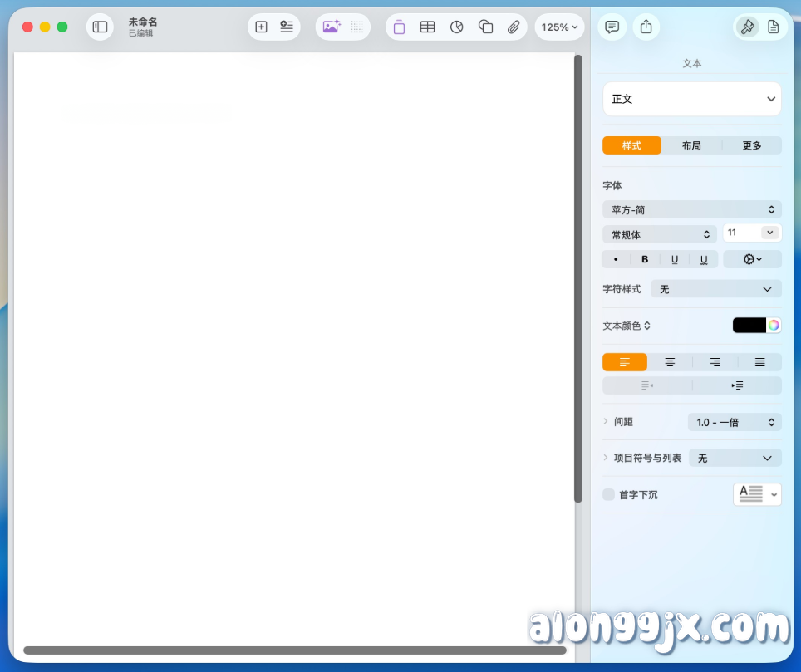Image resolution: width=801 pixels, height=672 pixels.
Task: Toggle underline formatting
Action: click(675, 259)
